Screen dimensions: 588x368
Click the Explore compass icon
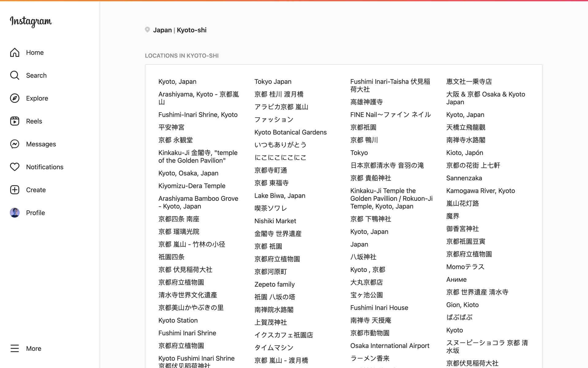pyautogui.click(x=15, y=98)
